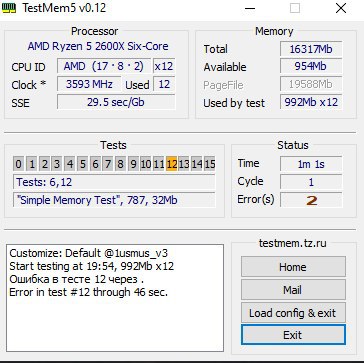The image size is (364, 363).
Task: Minimize the TestMem5 window
Action: point(249,8)
